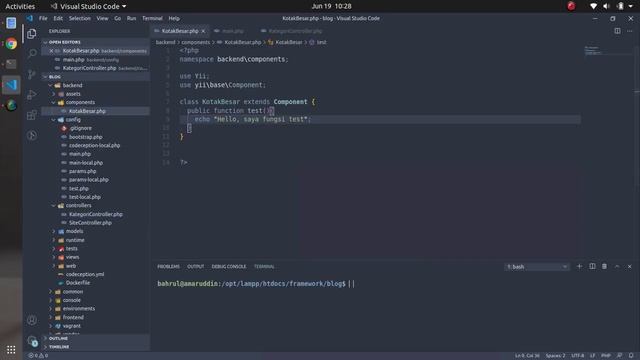Open bootstrap.php in config folder

(85, 137)
